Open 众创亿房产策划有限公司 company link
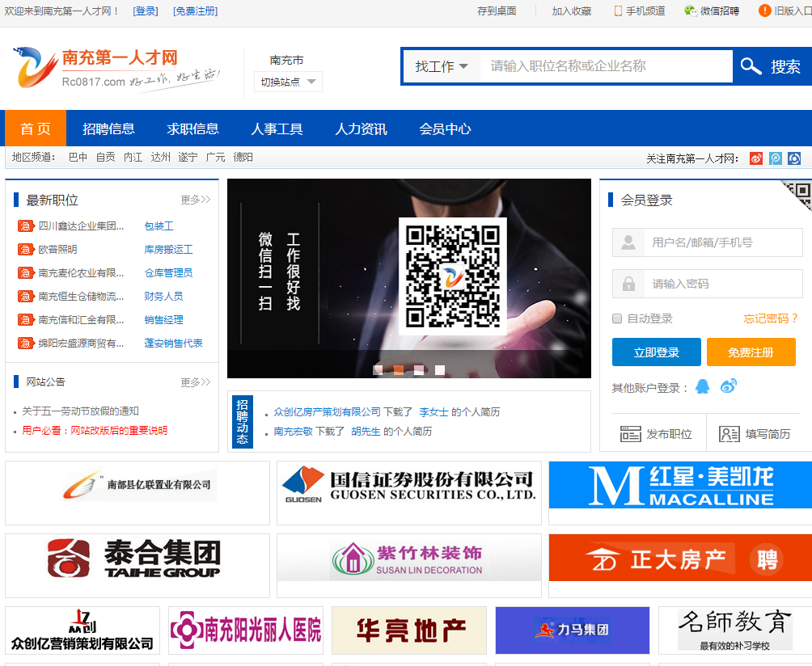This screenshot has height=666, width=812. pyautogui.click(x=328, y=412)
